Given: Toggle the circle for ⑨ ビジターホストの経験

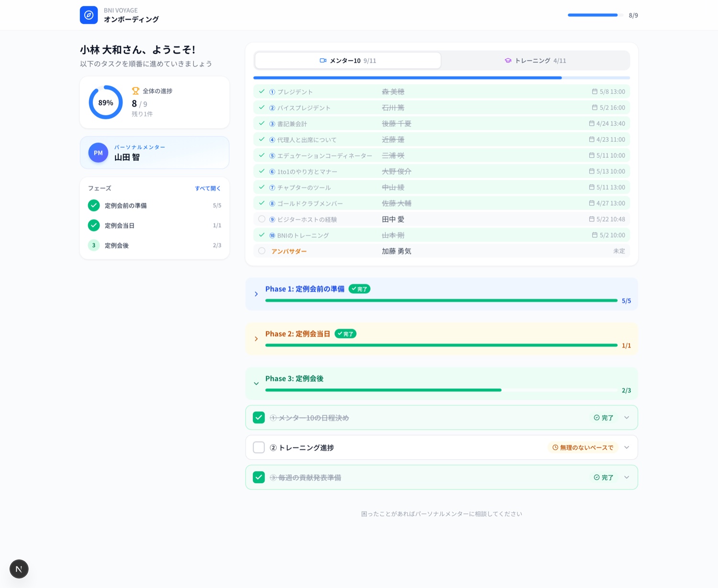Looking at the screenshot, I should pyautogui.click(x=262, y=219).
